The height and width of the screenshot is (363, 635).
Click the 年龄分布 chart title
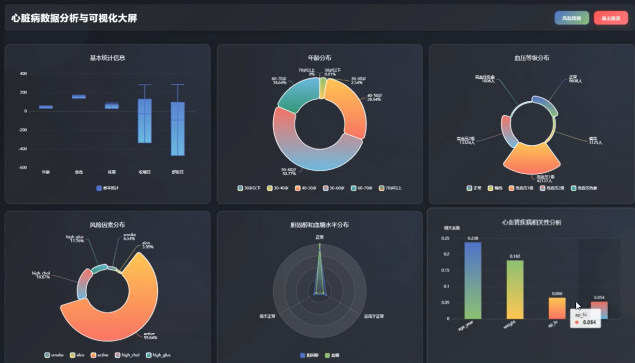coord(320,58)
